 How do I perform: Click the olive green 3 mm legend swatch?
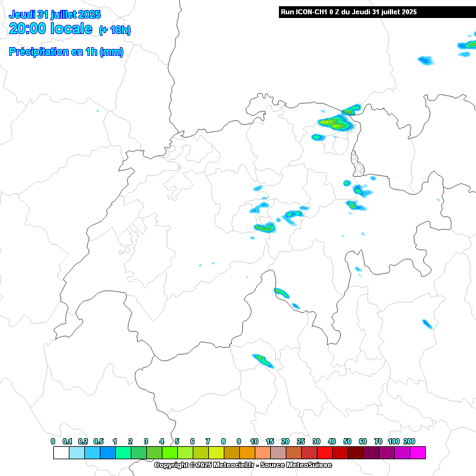click(x=154, y=452)
